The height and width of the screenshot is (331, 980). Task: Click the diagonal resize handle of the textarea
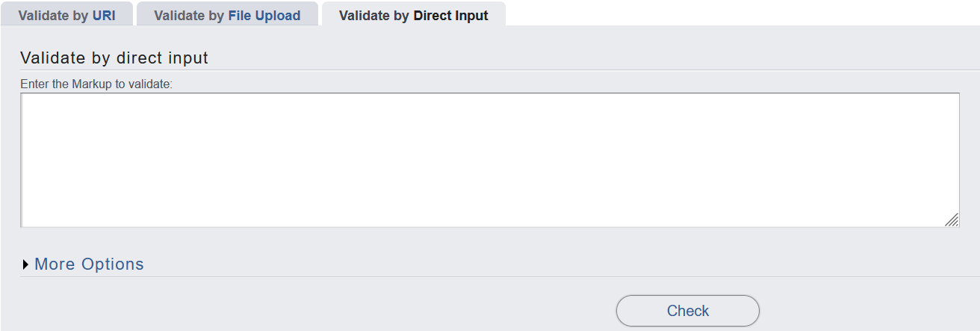[x=952, y=220]
